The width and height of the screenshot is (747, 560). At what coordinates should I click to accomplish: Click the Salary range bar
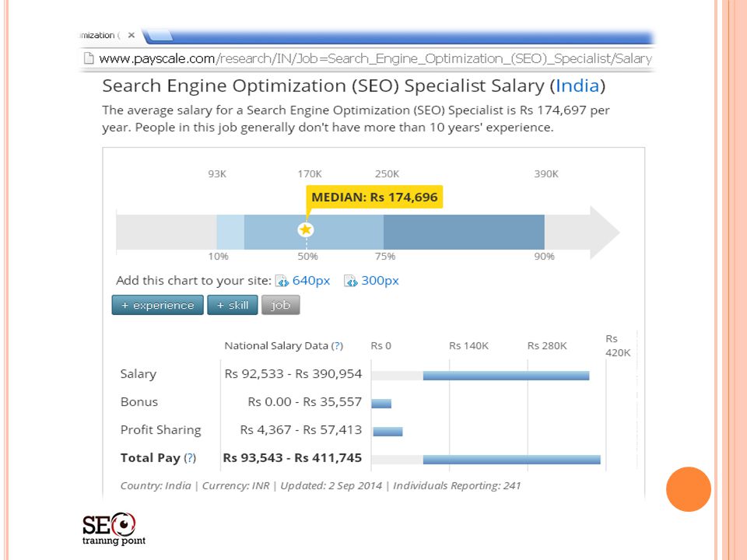506,376
